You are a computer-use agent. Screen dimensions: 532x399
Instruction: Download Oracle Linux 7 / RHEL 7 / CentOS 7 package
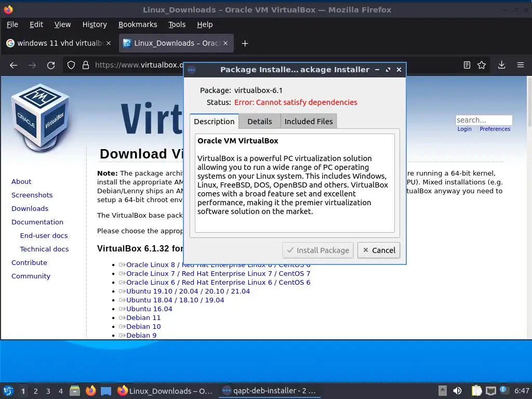218,273
